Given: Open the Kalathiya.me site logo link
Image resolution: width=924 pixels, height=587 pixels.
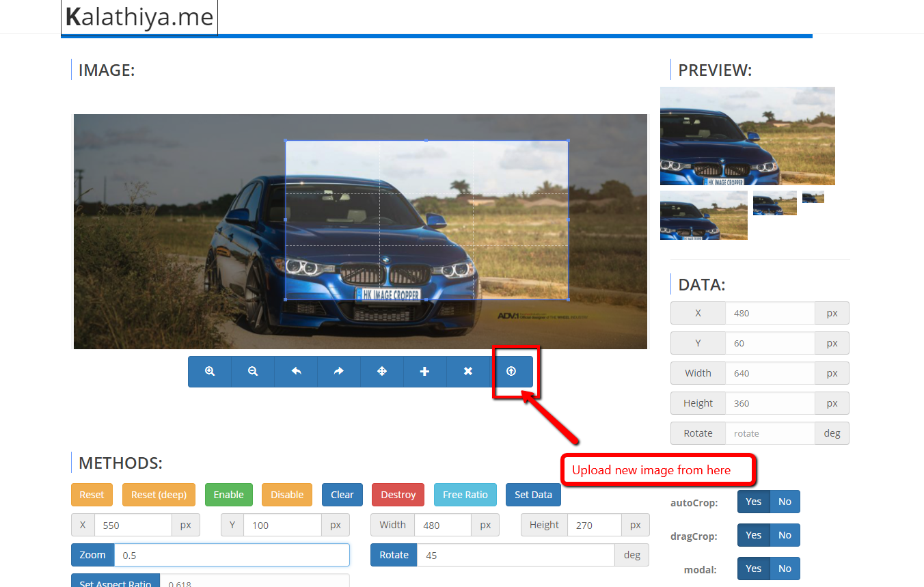Looking at the screenshot, I should 139,17.
